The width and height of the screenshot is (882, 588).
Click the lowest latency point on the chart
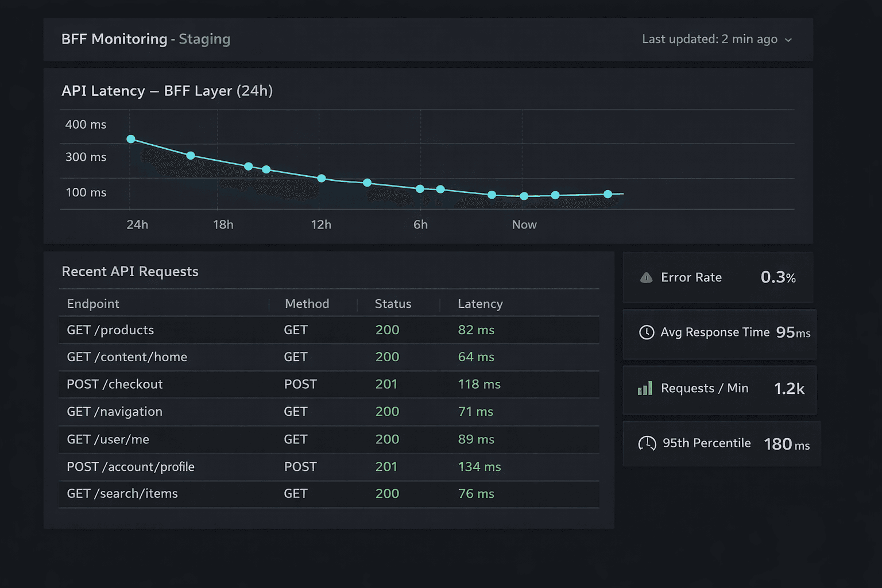click(524, 196)
